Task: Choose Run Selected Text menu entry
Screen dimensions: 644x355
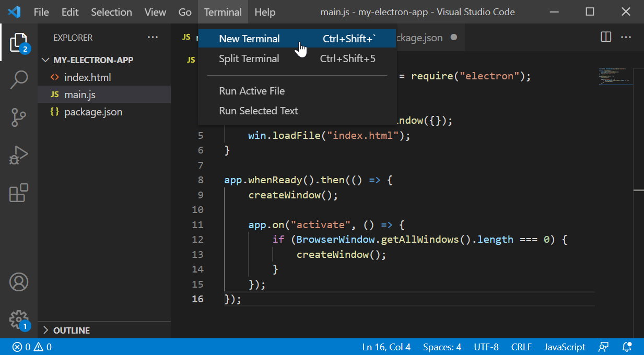Action: point(297,111)
